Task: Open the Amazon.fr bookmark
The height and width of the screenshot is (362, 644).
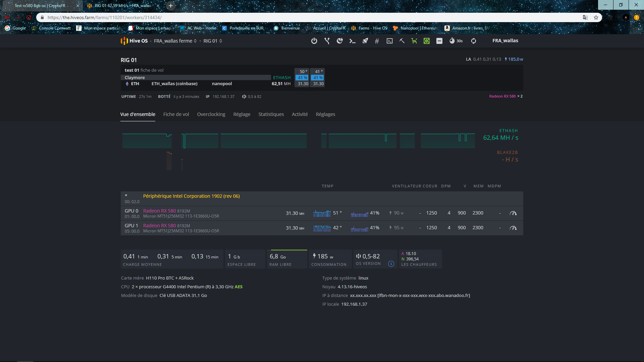Action: pos(467,28)
